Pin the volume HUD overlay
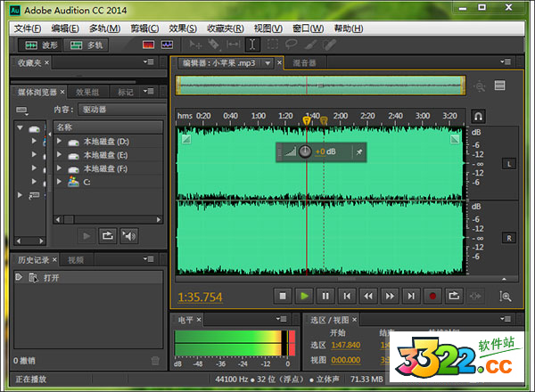 358,152
